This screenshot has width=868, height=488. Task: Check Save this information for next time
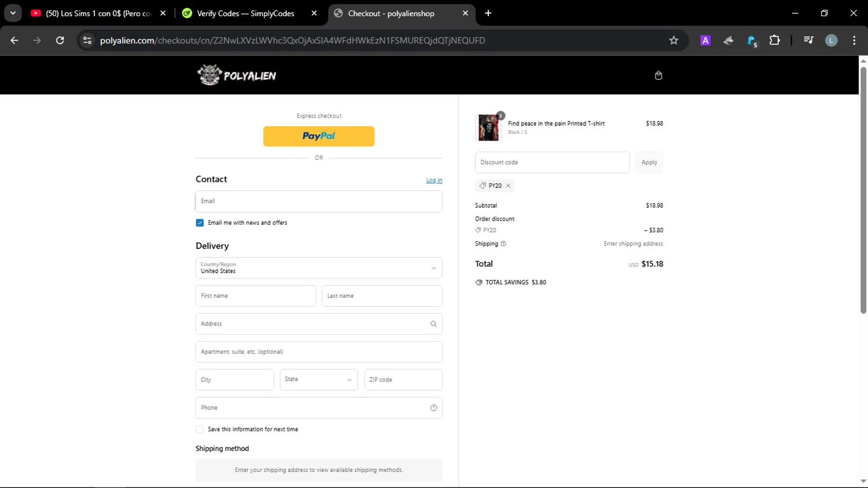coord(200,430)
